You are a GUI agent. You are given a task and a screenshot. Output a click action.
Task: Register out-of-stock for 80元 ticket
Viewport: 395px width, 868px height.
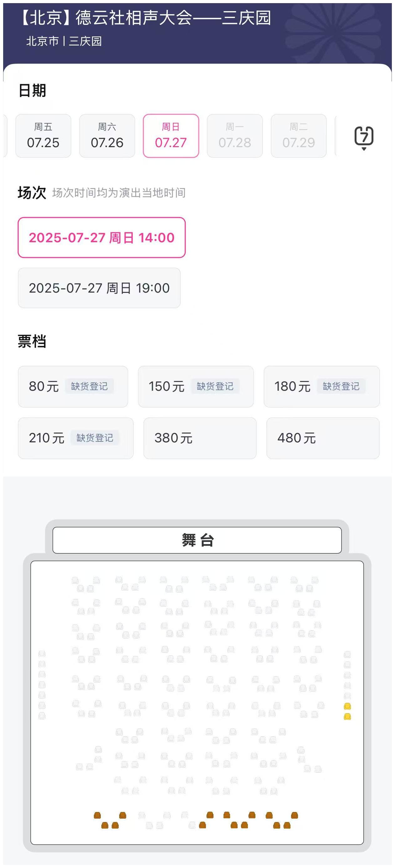coord(89,386)
